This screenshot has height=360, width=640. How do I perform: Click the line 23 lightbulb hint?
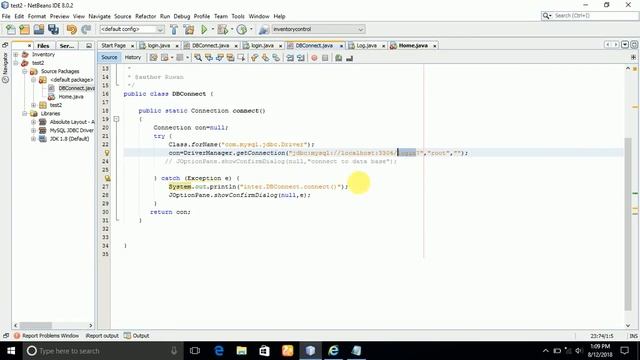[x=107, y=153]
